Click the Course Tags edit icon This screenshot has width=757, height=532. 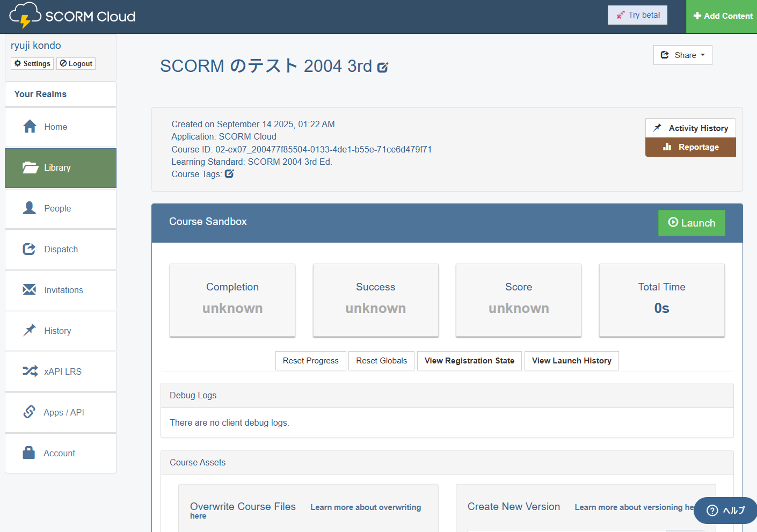[x=229, y=174]
